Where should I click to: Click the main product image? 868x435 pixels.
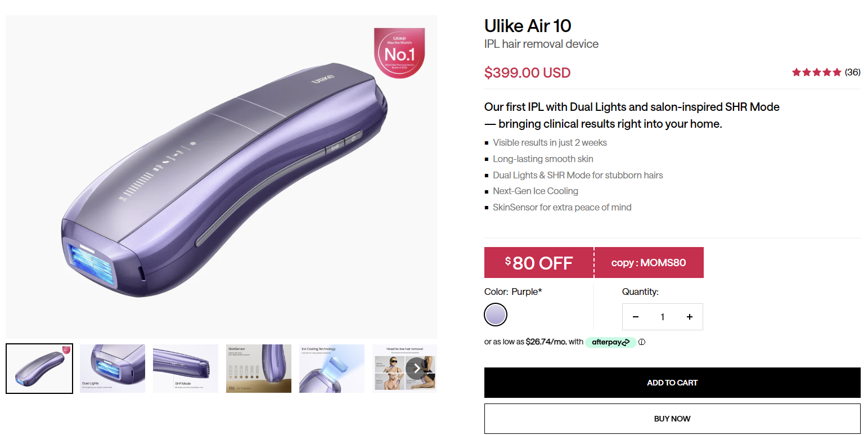[221, 177]
